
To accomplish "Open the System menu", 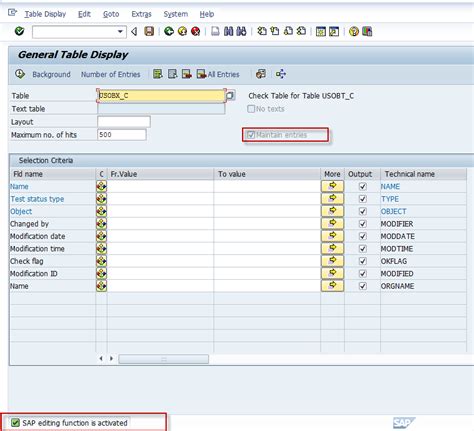I will [x=176, y=14].
